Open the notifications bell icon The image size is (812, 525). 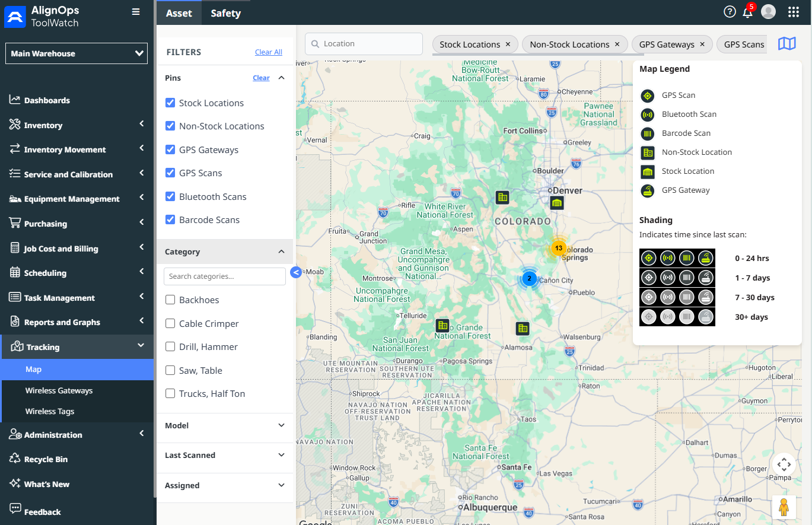point(747,12)
